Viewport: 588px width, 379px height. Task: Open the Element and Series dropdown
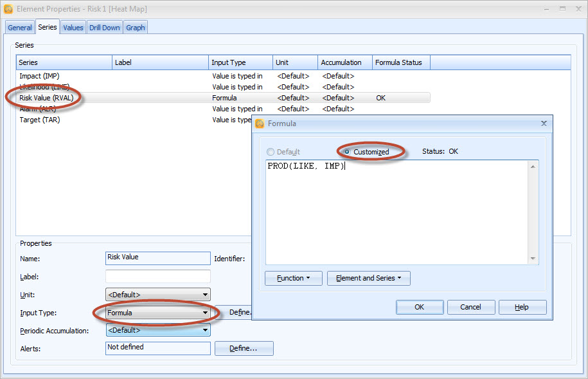point(368,278)
